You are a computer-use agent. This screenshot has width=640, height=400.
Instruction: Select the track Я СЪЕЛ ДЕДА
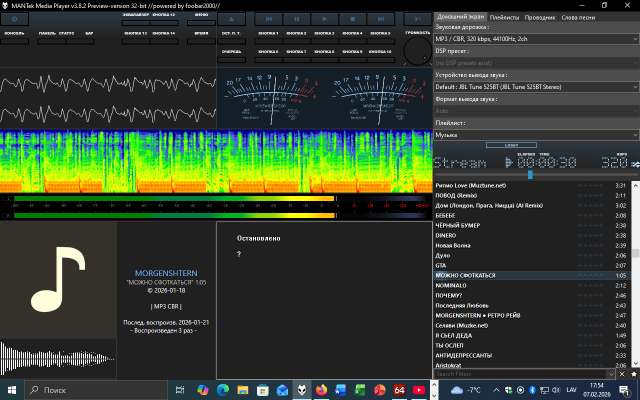coord(533,336)
